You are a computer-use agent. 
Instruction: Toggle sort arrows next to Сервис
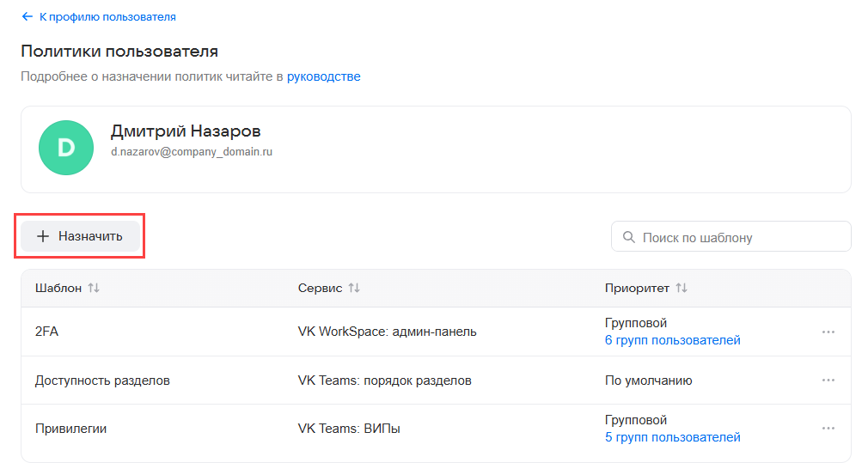pos(354,289)
